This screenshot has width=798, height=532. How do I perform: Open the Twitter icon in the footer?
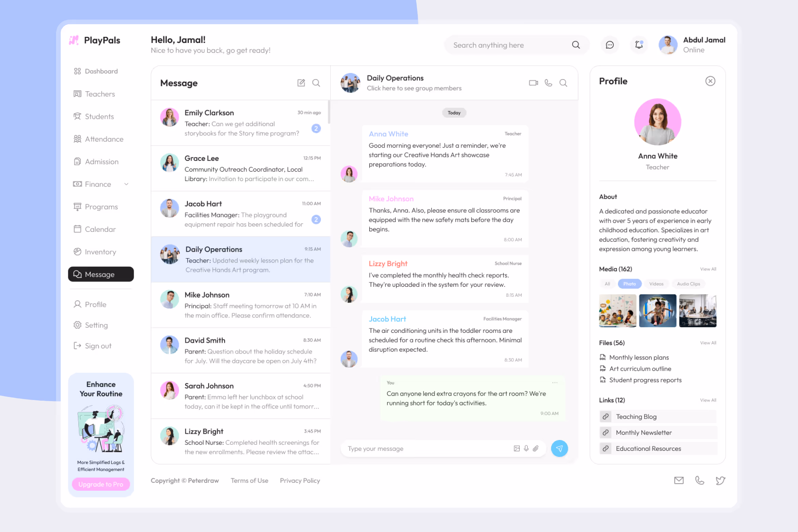(720, 481)
